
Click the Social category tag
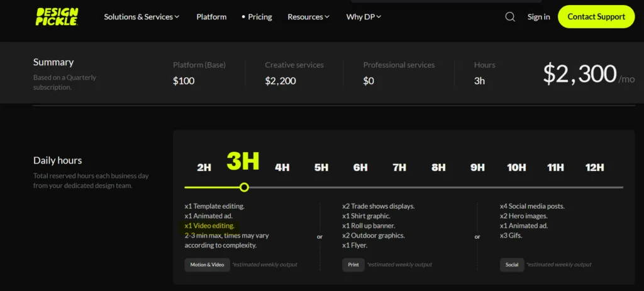pos(512,265)
